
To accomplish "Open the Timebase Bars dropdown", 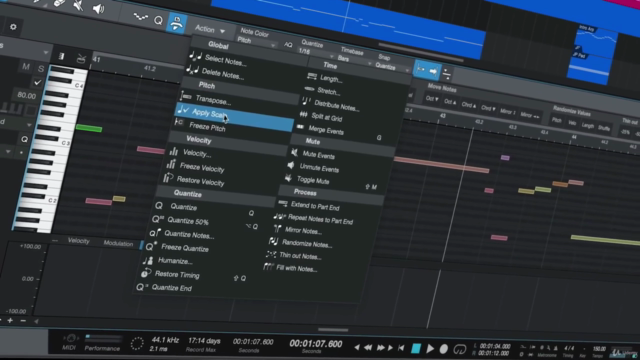I will point(354,60).
